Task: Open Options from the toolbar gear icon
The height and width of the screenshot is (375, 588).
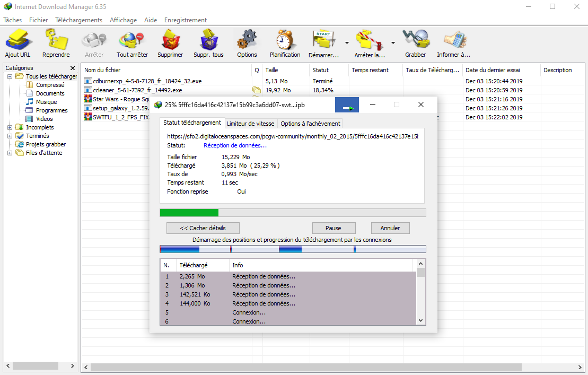Action: tap(247, 39)
